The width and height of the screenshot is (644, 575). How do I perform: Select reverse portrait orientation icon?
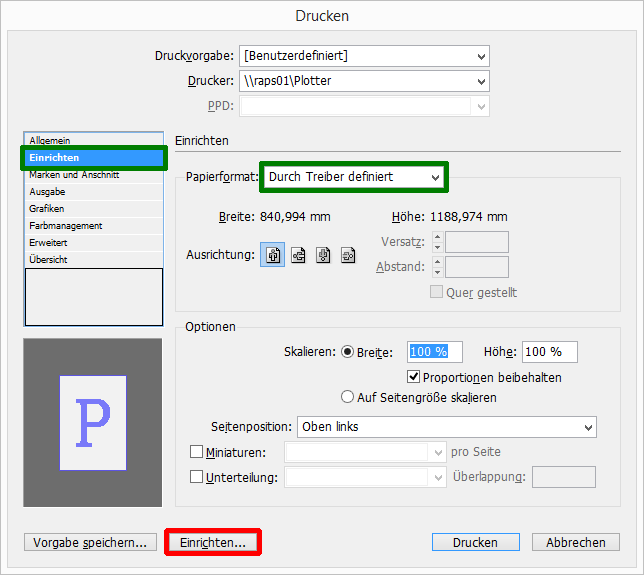pos(323,255)
